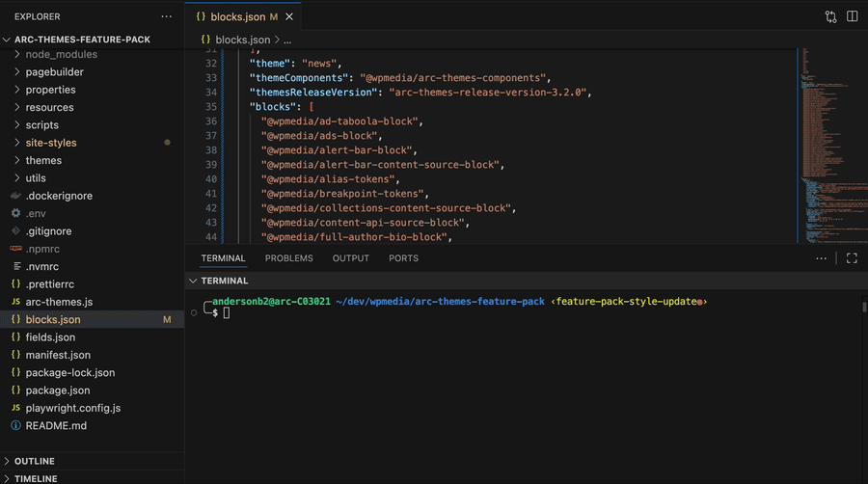The height and width of the screenshot is (484, 868).
Task: Click the .npmrc file icon
Action: [16, 249]
